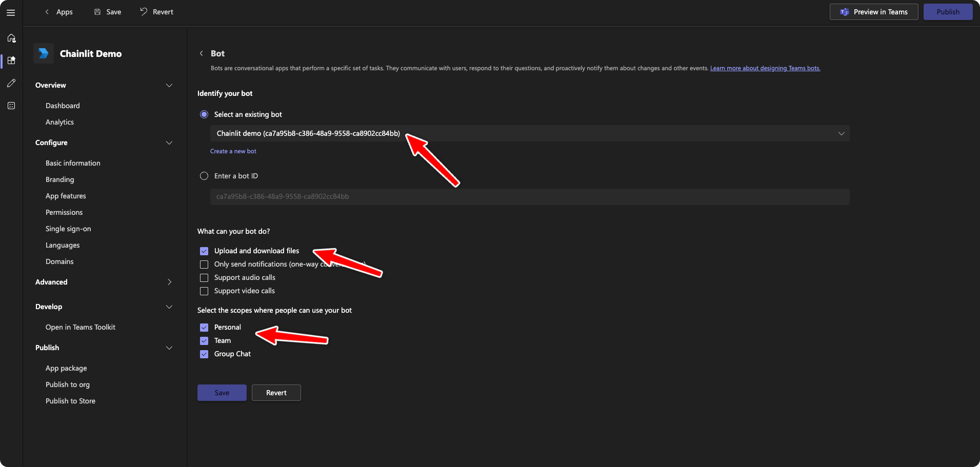
Task: Follow 'Create a new bot' link
Action: click(233, 151)
